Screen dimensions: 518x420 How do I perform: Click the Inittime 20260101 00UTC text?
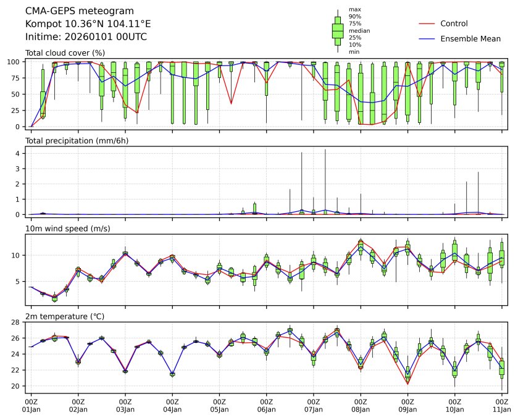coord(86,36)
